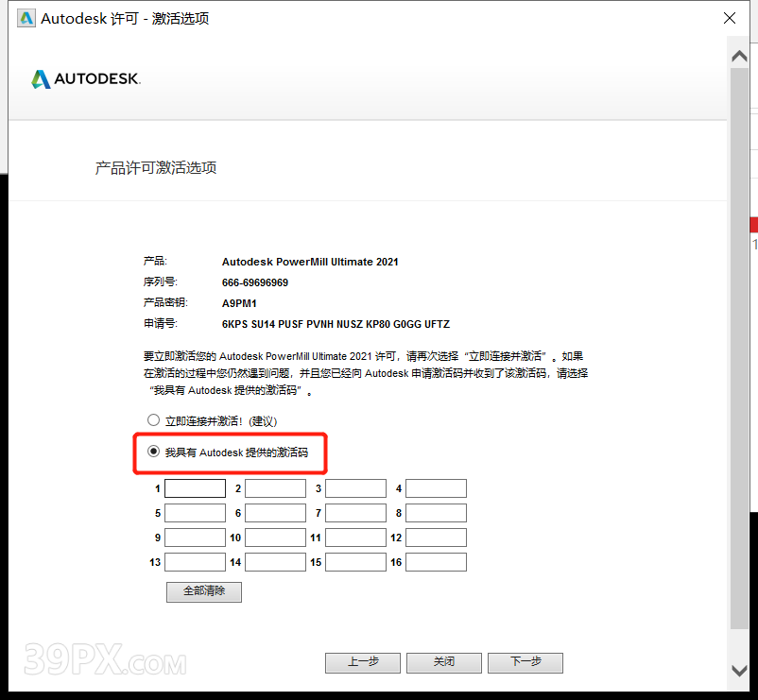Viewport: 758px width, 700px height.
Task: Click the 产品许可激活选项 heading
Action: 156,167
